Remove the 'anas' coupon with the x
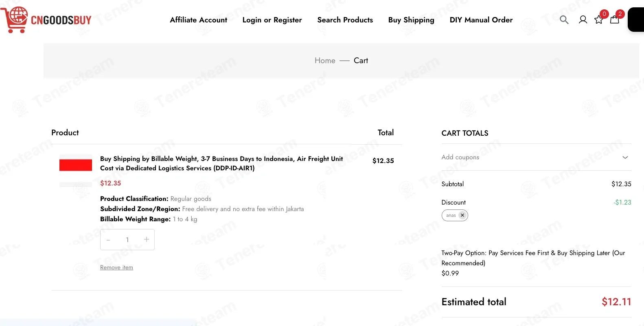 click(x=462, y=215)
